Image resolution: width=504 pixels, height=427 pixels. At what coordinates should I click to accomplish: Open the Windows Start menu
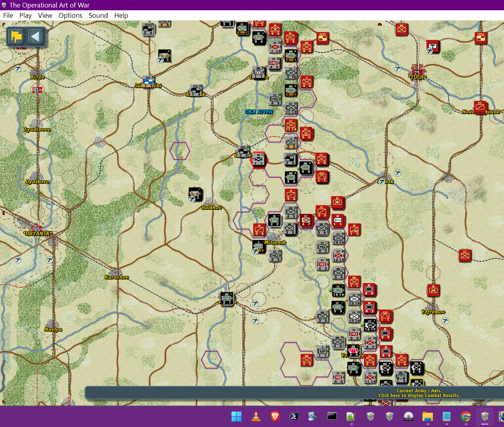click(x=237, y=416)
